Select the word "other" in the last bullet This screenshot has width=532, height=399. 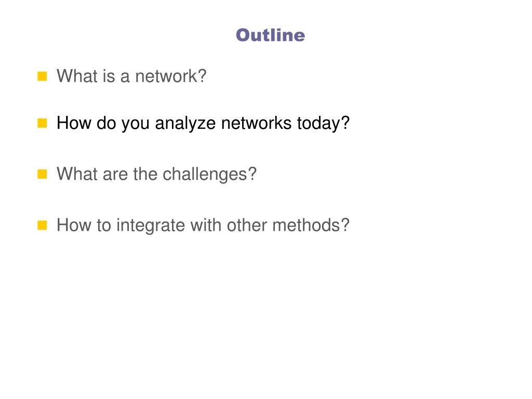pos(247,225)
